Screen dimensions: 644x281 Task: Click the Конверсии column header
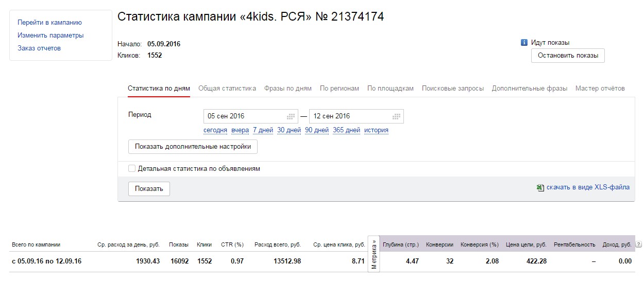(x=440, y=245)
